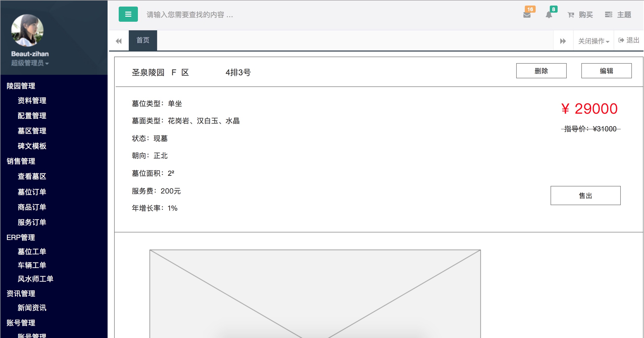The height and width of the screenshot is (338, 644).
Task: Open the 关闭操作 dropdown menu
Action: (x=593, y=41)
